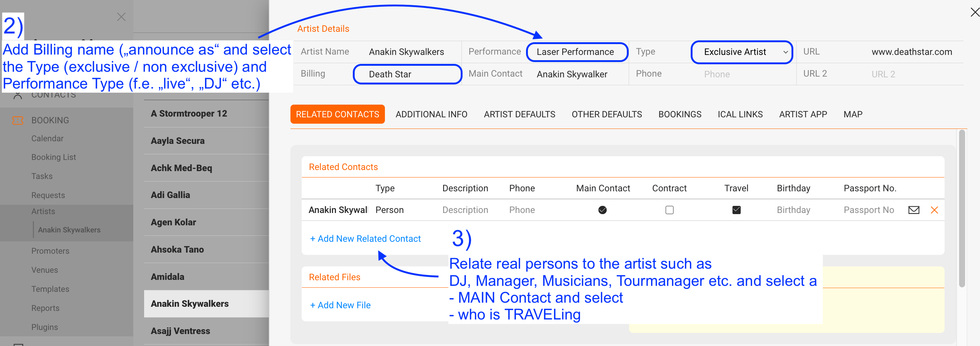Click the BOOKING section header

(50, 120)
